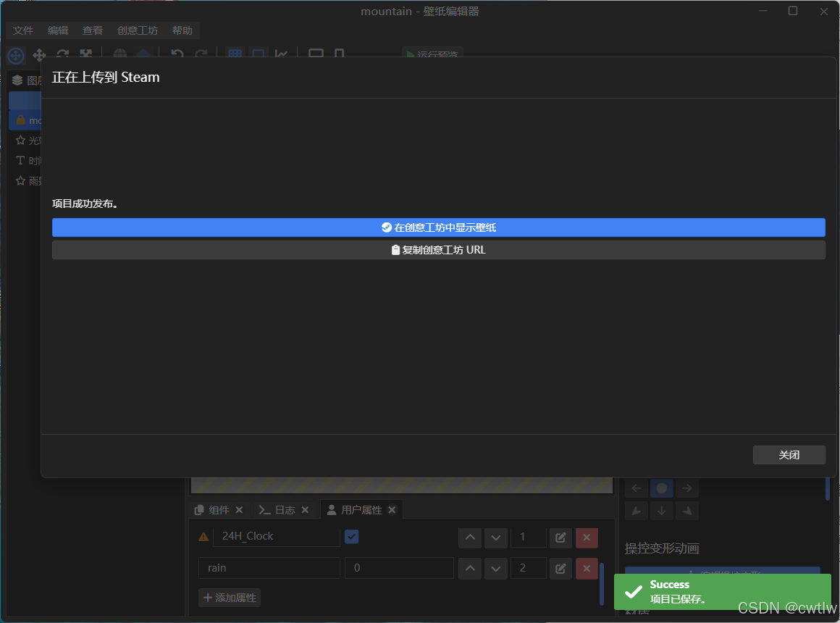The height and width of the screenshot is (623, 840).
Task: Delete the 24H_Clock property
Action: pyautogui.click(x=587, y=538)
